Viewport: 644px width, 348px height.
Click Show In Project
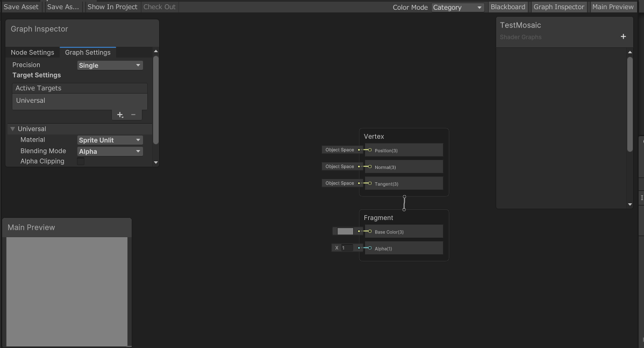coord(112,6)
